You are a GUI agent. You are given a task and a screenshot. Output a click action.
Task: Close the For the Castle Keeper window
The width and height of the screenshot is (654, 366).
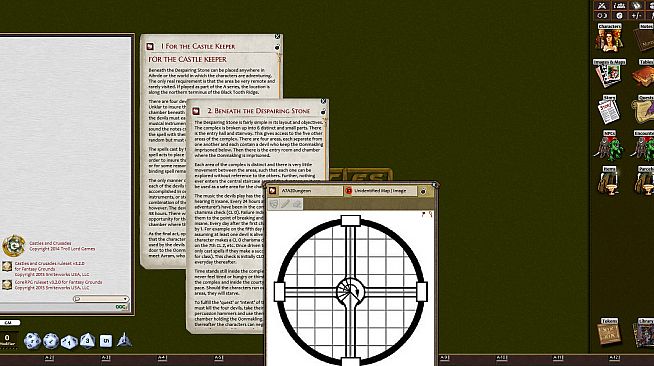coord(277,37)
